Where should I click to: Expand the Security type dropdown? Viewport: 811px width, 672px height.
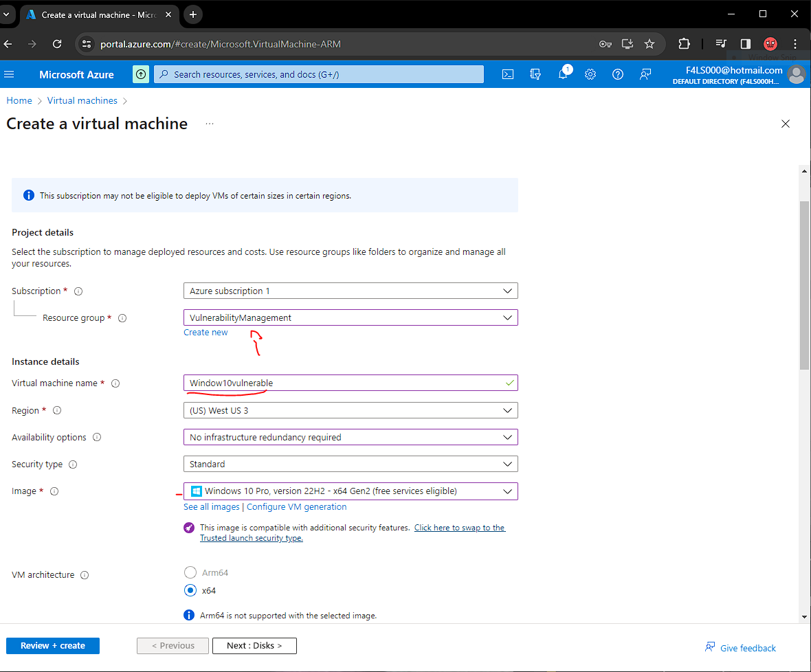pyautogui.click(x=351, y=464)
